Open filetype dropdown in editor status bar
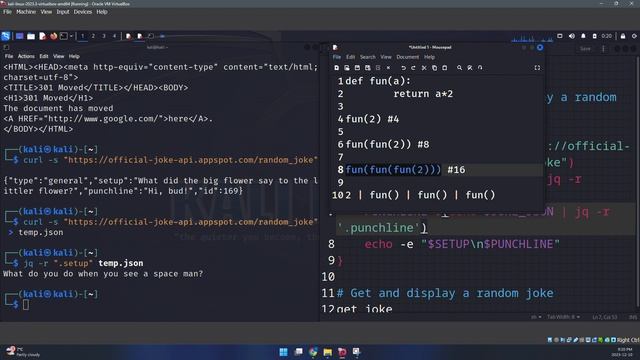The width and height of the screenshot is (640, 360). point(536,317)
